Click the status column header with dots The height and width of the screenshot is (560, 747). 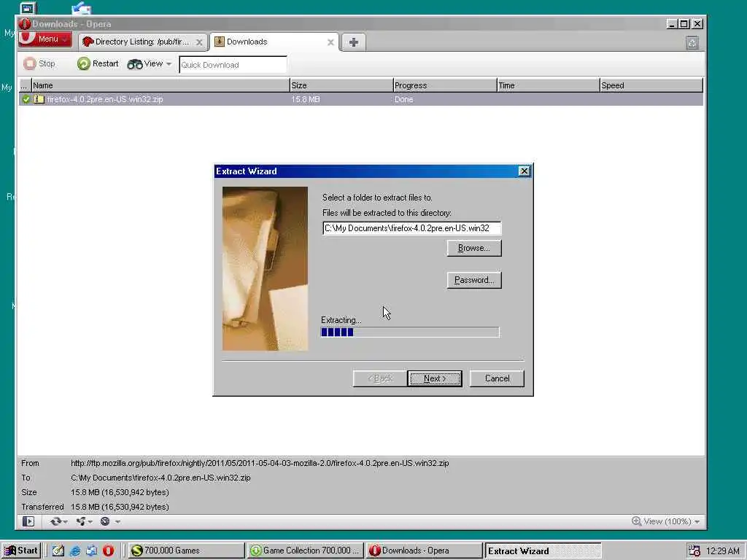(25, 86)
